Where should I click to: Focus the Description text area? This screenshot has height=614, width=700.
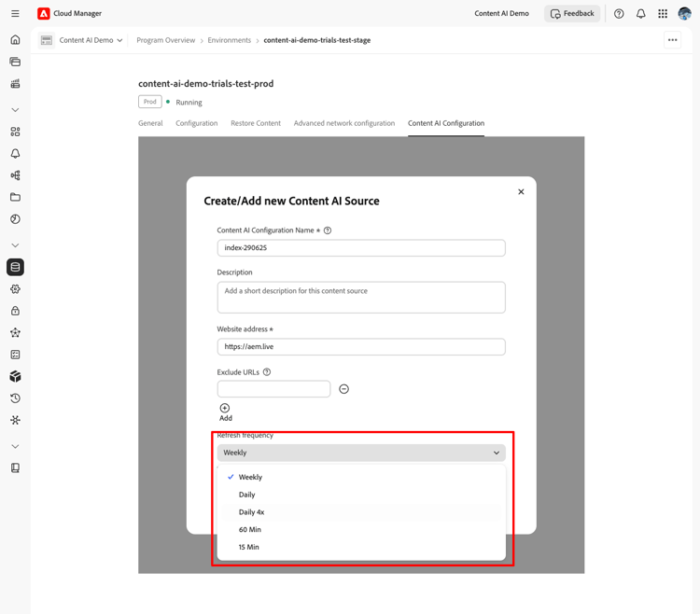pyautogui.click(x=361, y=297)
